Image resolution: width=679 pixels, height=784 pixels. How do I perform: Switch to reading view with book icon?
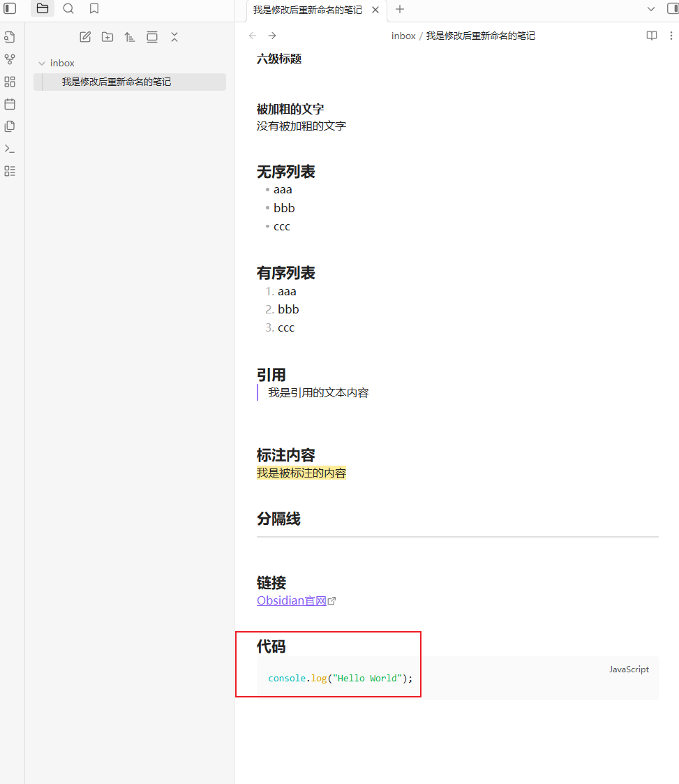[652, 36]
